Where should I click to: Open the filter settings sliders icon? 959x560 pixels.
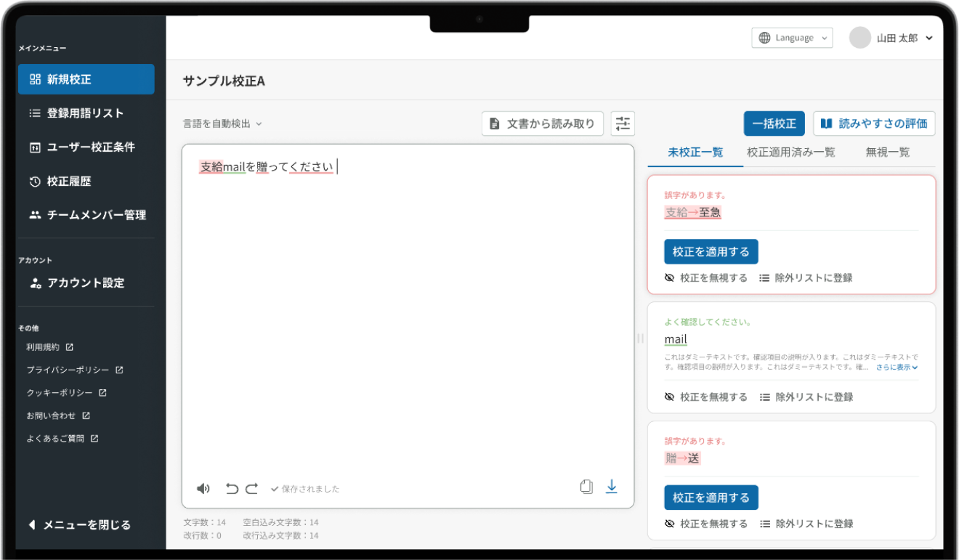pyautogui.click(x=623, y=123)
